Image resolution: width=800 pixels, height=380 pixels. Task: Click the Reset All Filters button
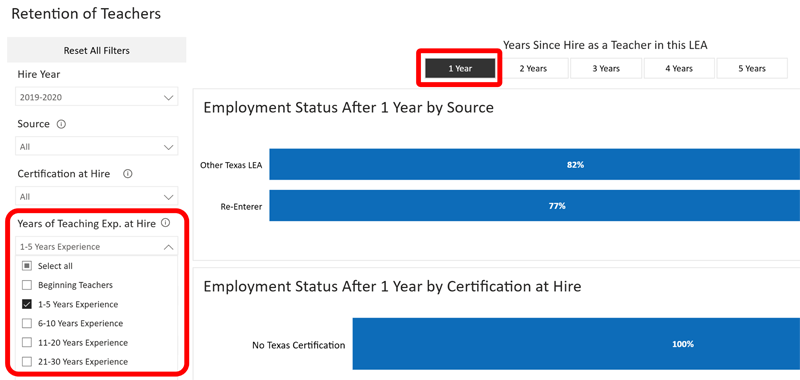click(96, 50)
